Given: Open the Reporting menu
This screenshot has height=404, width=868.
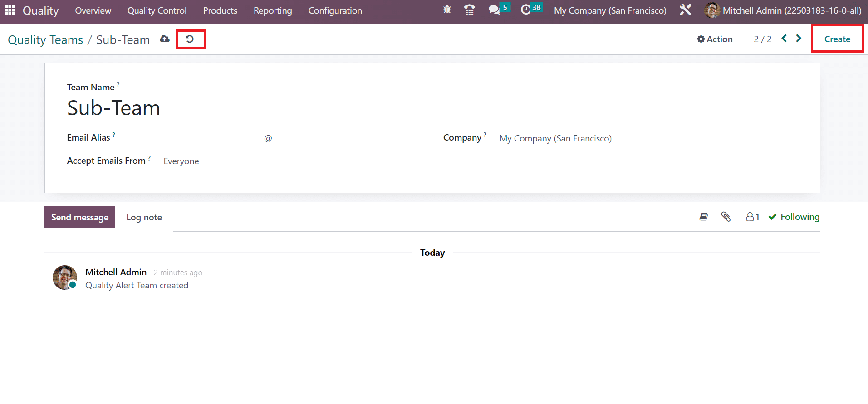Looking at the screenshot, I should click(273, 10).
